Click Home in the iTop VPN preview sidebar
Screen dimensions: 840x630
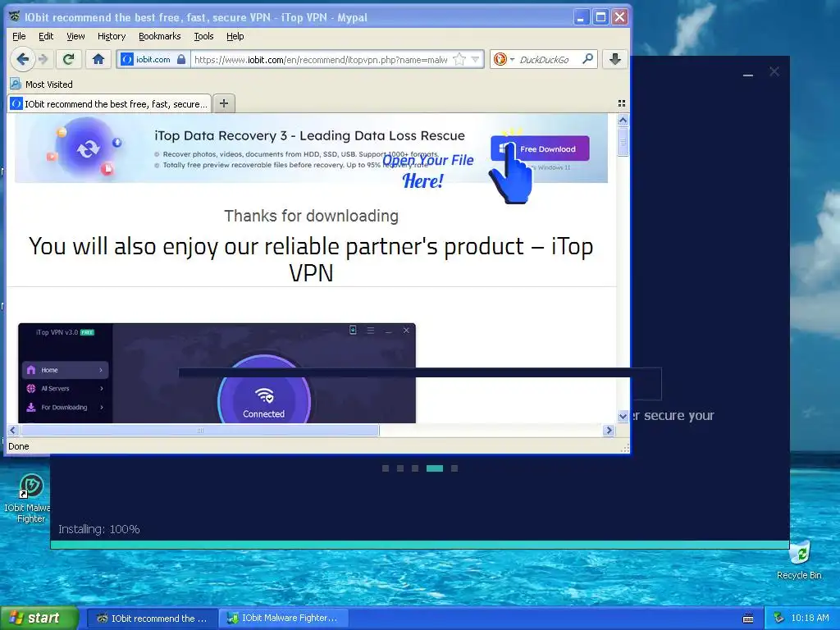pyautogui.click(x=66, y=370)
